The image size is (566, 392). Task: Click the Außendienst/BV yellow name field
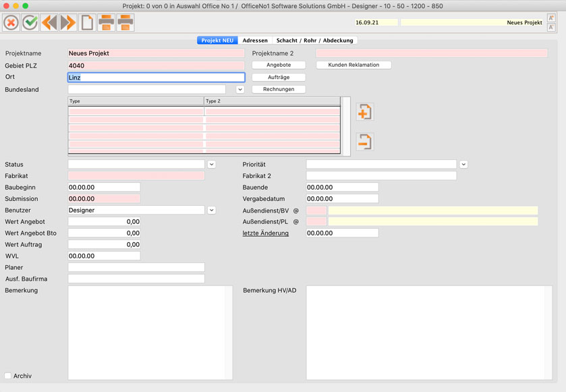433,211
